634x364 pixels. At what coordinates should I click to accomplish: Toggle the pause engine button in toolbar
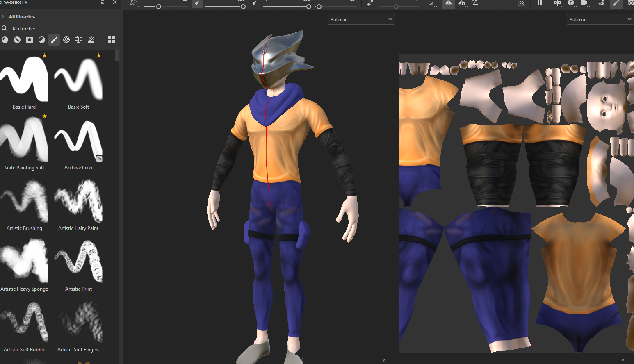pos(539,3)
